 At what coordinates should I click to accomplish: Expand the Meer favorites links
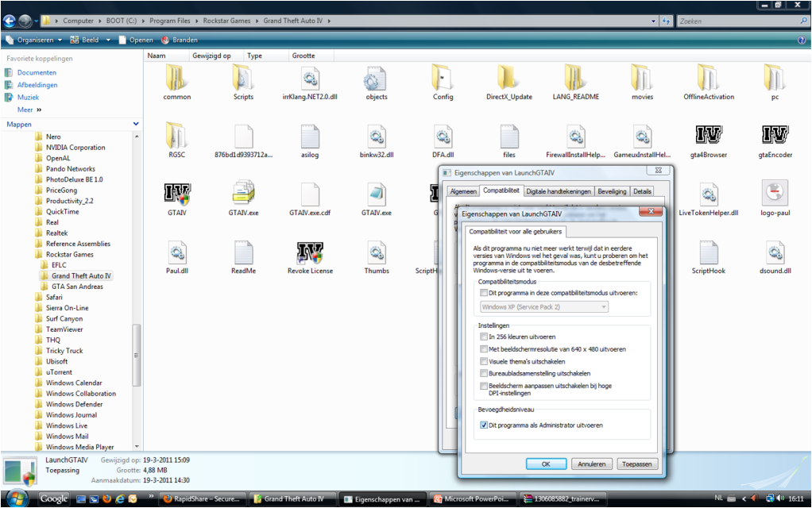point(29,110)
